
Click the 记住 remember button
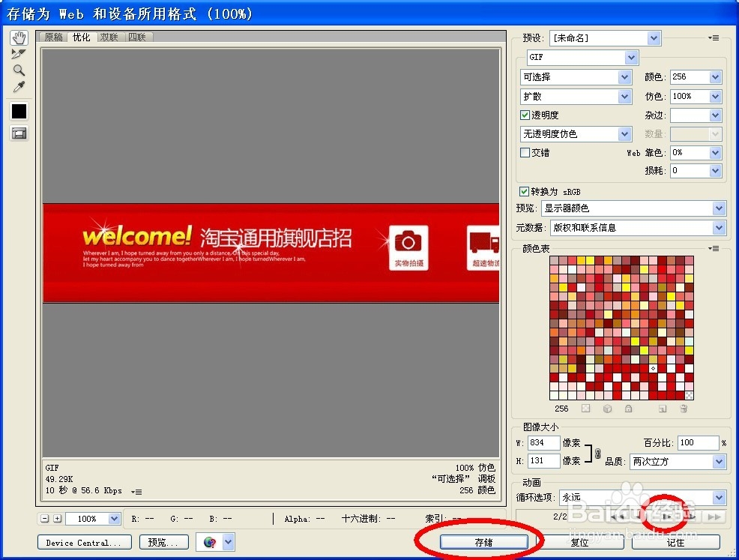coord(676,543)
